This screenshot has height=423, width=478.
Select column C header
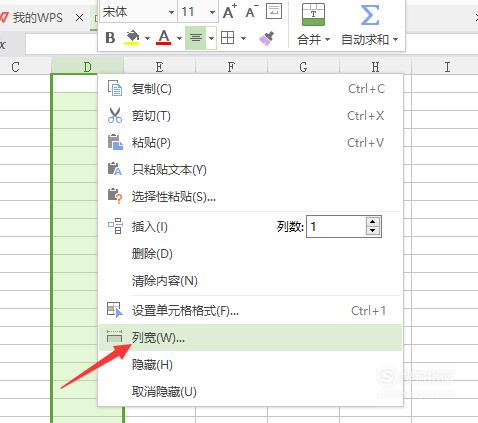[x=16, y=67]
